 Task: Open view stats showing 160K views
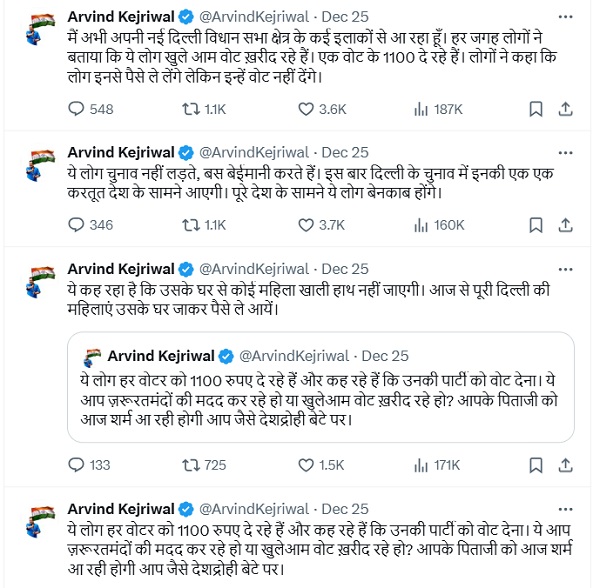coord(419,225)
